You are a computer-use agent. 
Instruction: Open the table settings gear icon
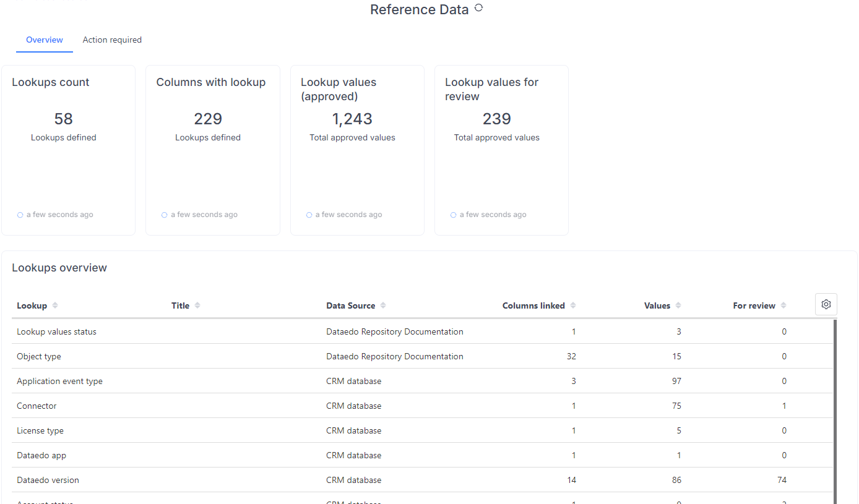[x=826, y=304]
